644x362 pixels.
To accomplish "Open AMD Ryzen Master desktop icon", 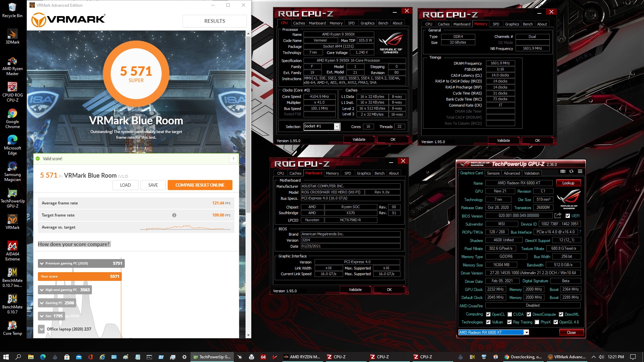I will tap(12, 66).
